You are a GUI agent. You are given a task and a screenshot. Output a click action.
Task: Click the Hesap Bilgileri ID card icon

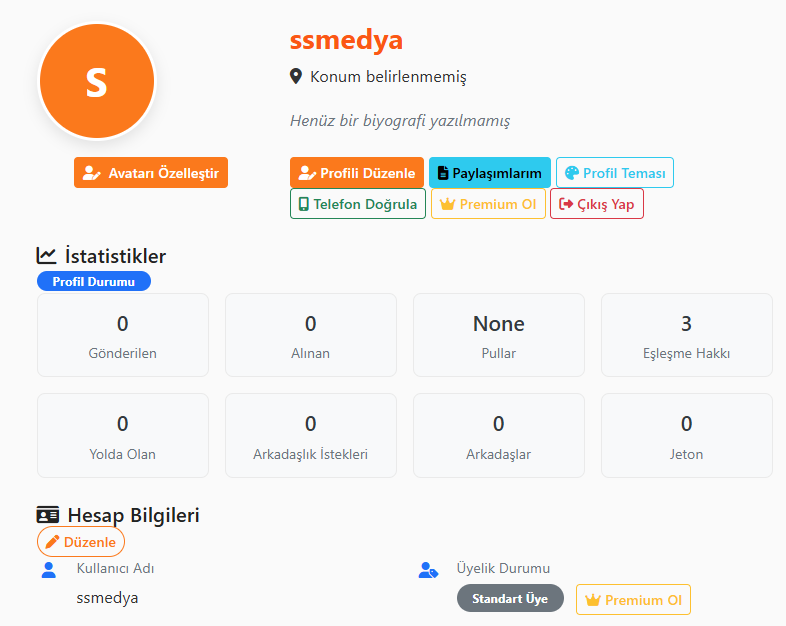[48, 515]
